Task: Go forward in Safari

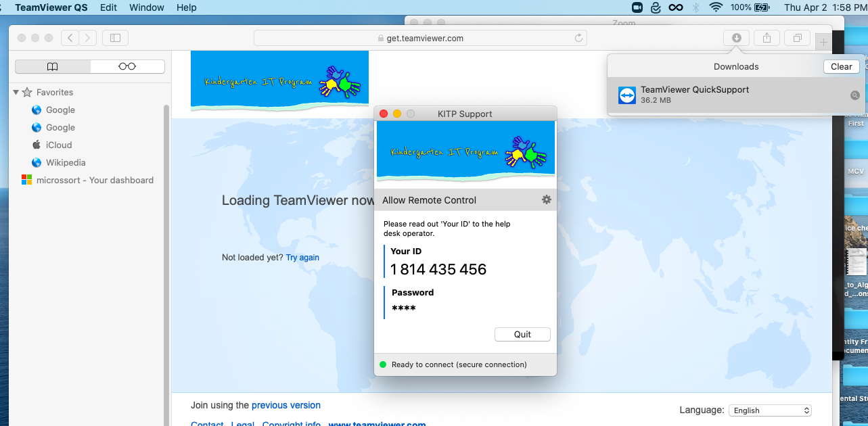Action: pos(88,38)
